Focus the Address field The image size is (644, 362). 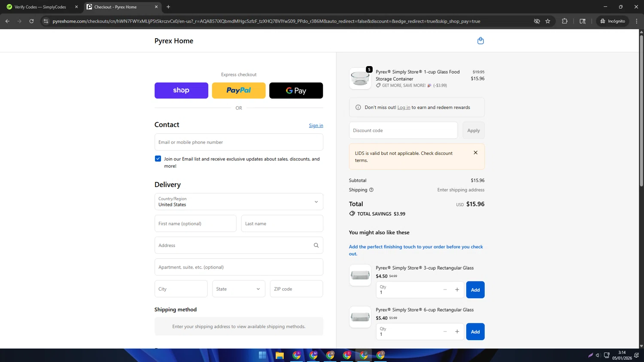point(239,245)
